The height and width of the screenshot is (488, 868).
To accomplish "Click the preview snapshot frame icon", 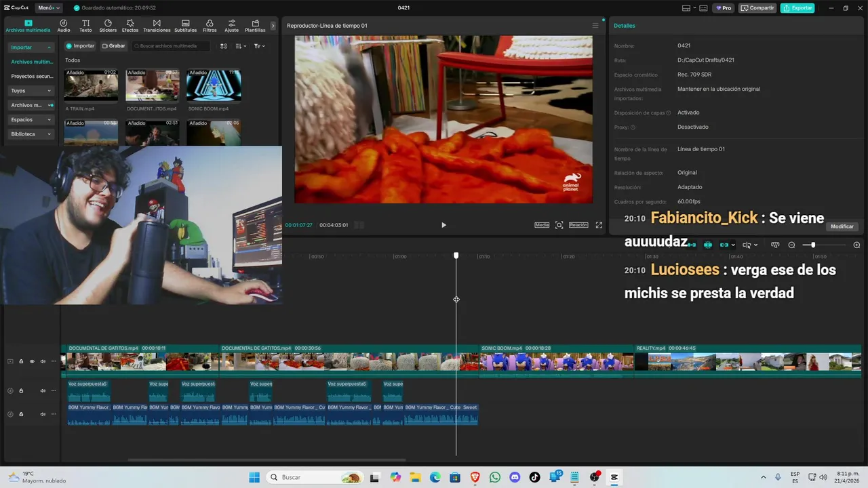I will pos(559,225).
